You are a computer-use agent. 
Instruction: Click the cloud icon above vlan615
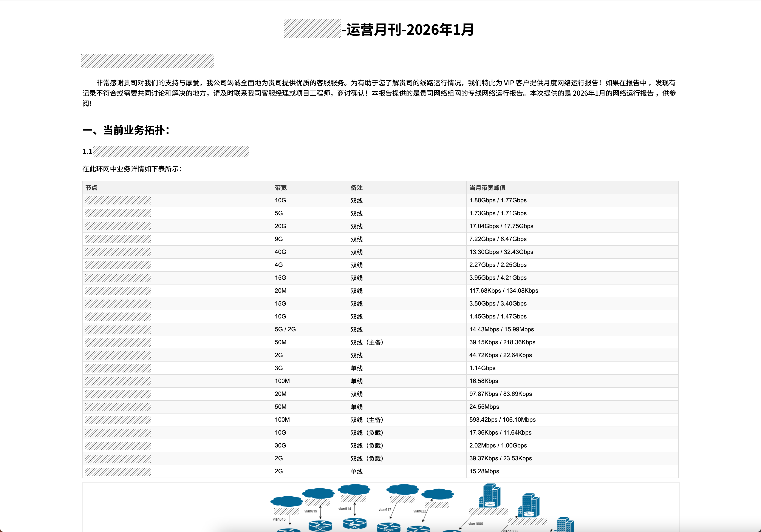(286, 501)
